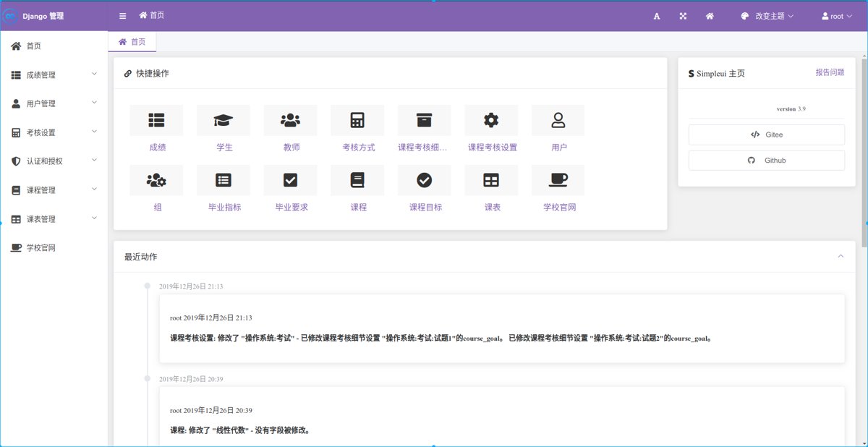
Task: Click the home icon in top-right toolbar
Action: (710, 16)
